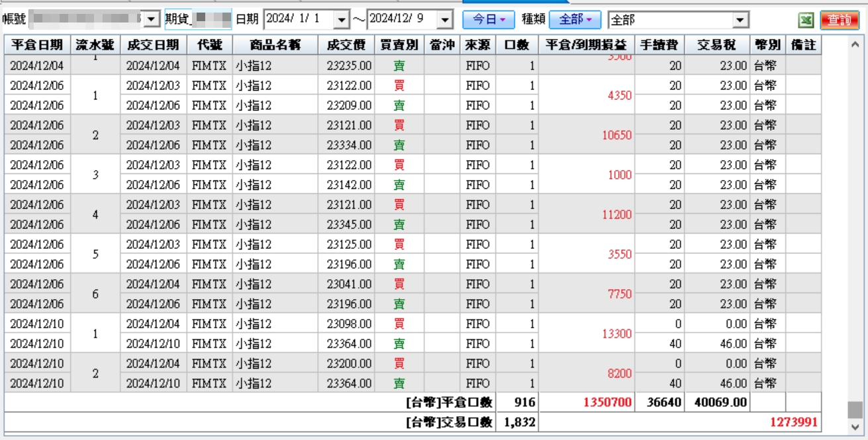868x440 pixels.
Task: Click the net total 1273991
Action: pyautogui.click(x=793, y=422)
